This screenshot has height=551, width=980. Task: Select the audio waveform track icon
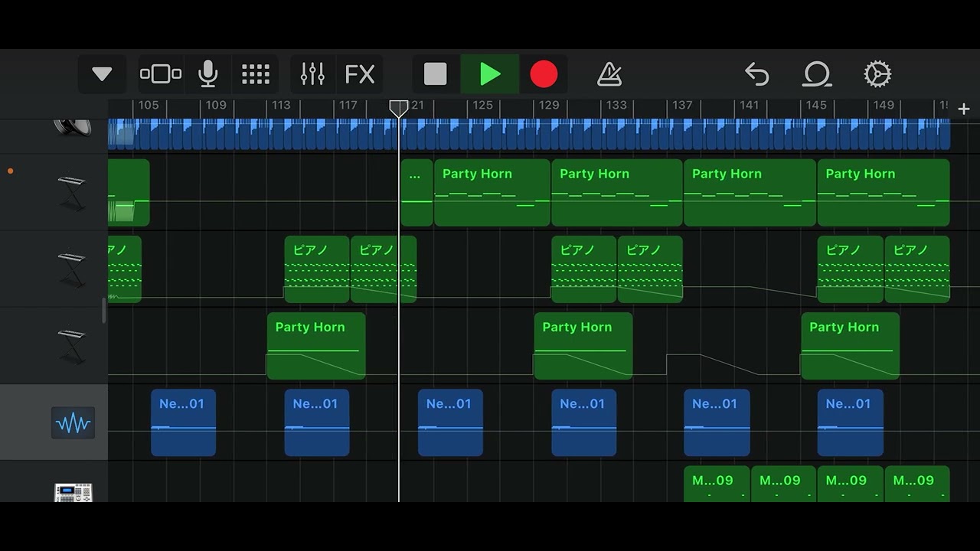click(x=73, y=423)
